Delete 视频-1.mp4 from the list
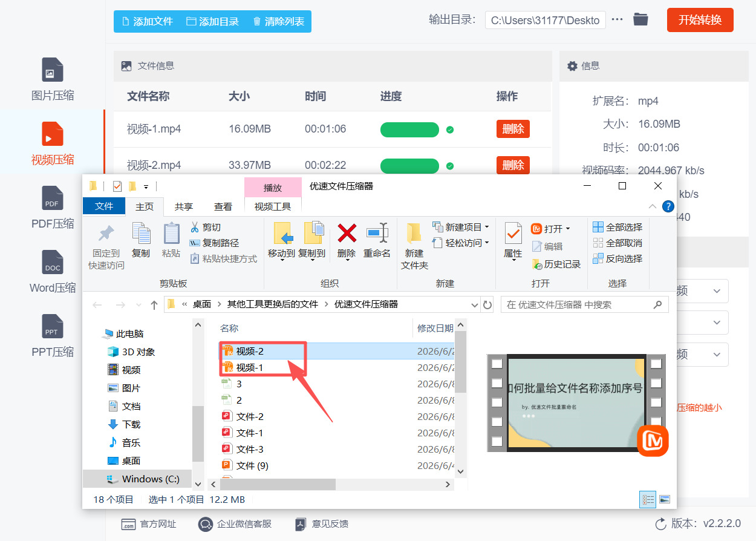Image resolution: width=756 pixels, height=541 pixels. [513, 129]
